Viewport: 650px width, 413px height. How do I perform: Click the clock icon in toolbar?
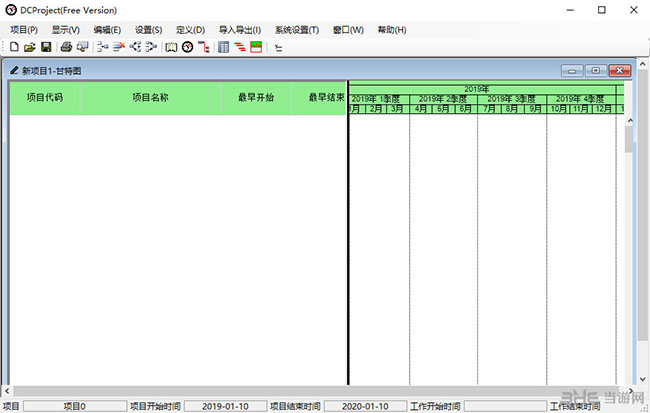[x=188, y=47]
